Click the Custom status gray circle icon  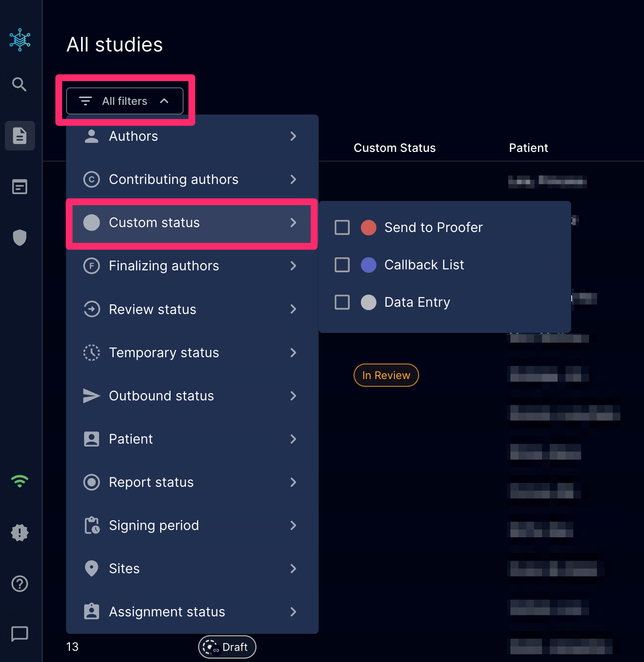pos(91,222)
